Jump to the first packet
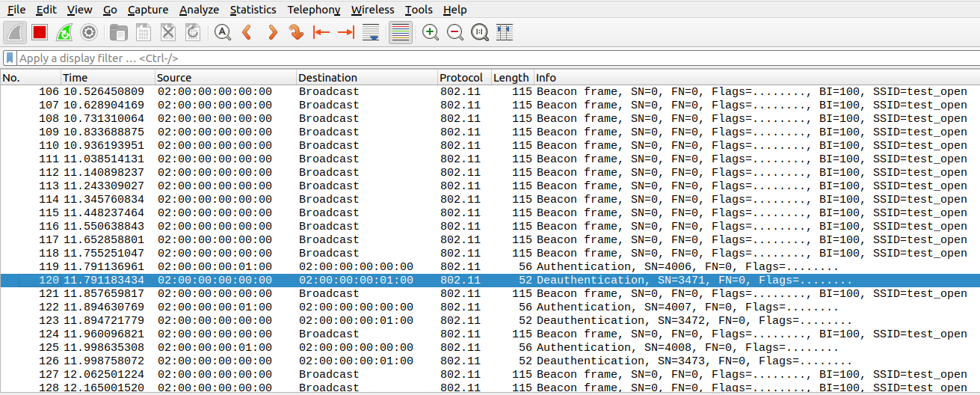Viewport: 980px width, 395px height. 321,32
